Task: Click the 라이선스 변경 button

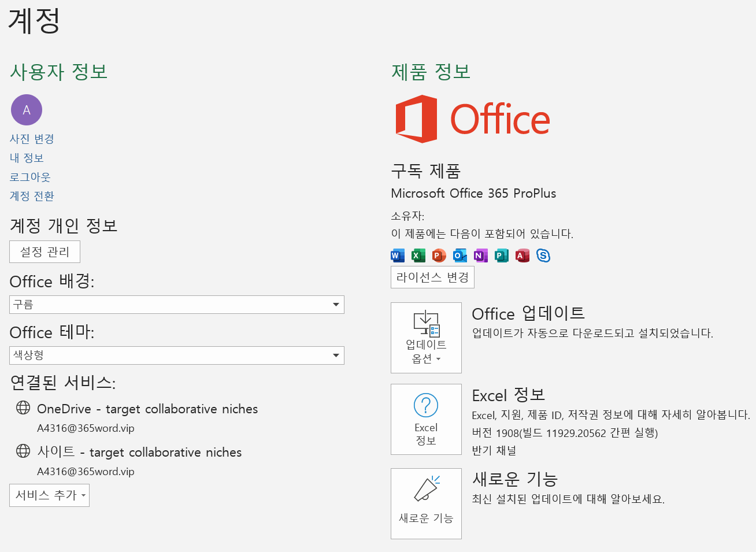Action: pos(432,277)
